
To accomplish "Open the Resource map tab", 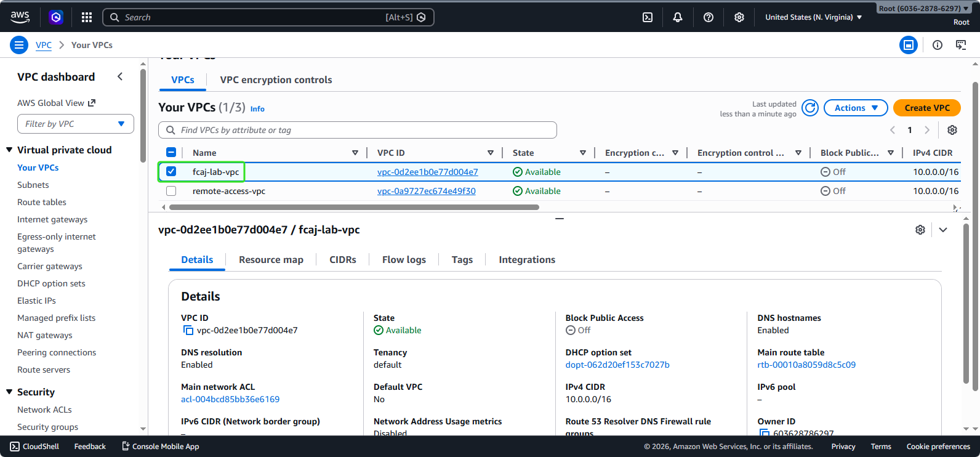I will click(x=271, y=260).
